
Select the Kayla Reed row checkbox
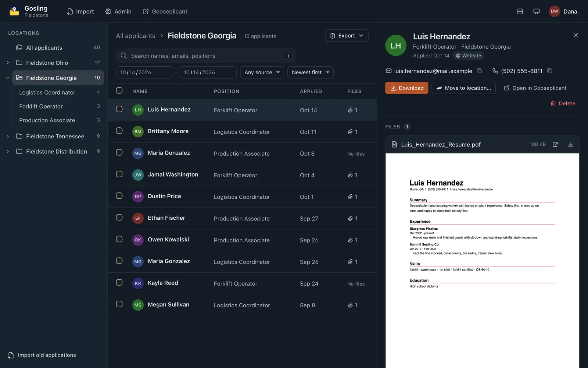pos(119,283)
